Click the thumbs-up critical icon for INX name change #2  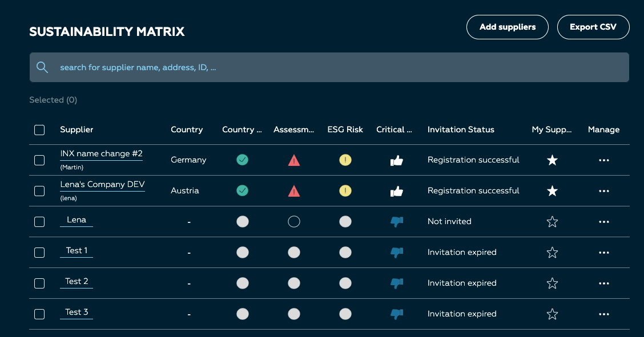pos(396,160)
